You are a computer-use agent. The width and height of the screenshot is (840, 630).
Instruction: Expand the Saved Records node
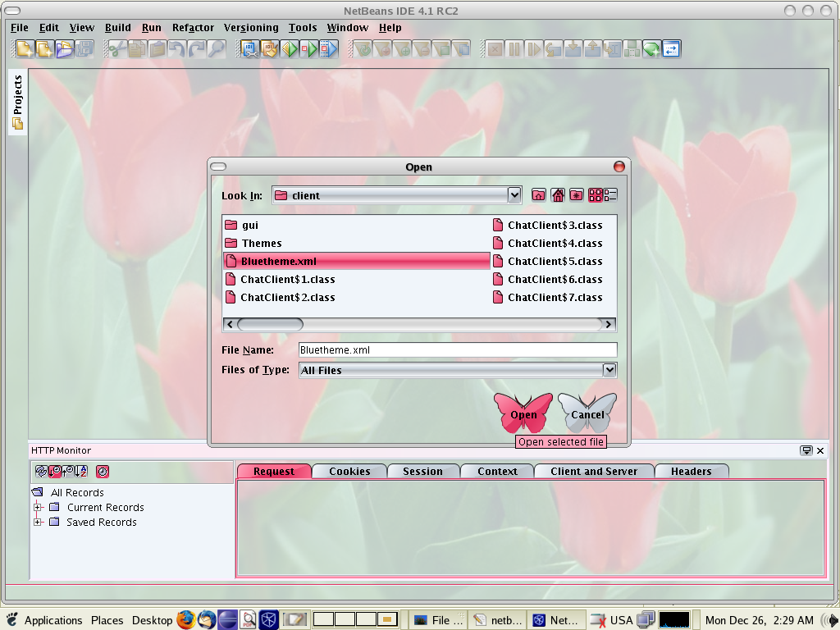pyautogui.click(x=38, y=522)
